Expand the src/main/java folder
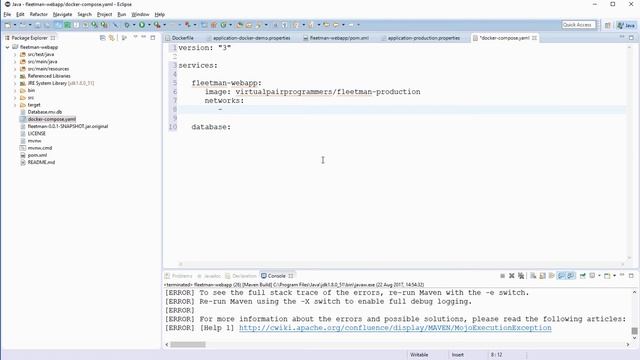The width and height of the screenshot is (640, 360). pos(15,62)
